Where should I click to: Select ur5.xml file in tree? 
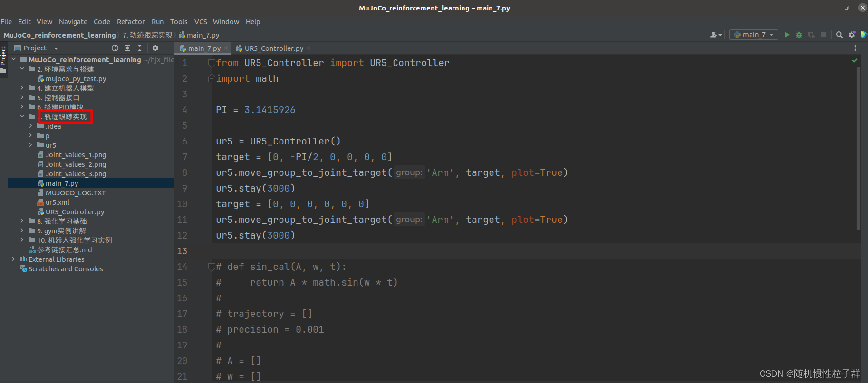(x=57, y=202)
